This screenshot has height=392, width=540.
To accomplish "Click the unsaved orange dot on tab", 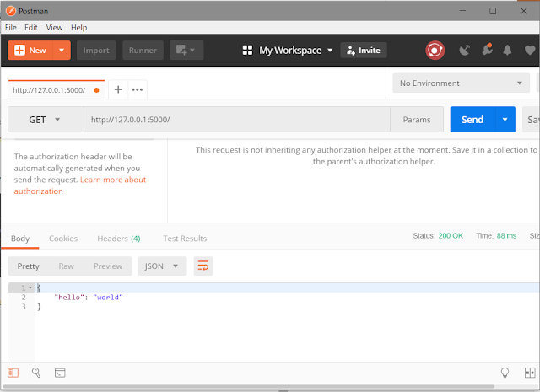I will point(97,90).
